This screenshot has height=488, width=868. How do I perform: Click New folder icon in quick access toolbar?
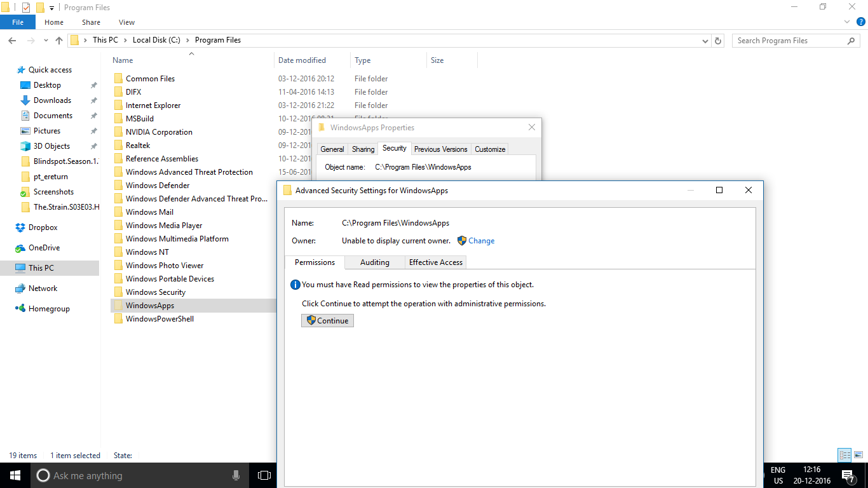[40, 8]
